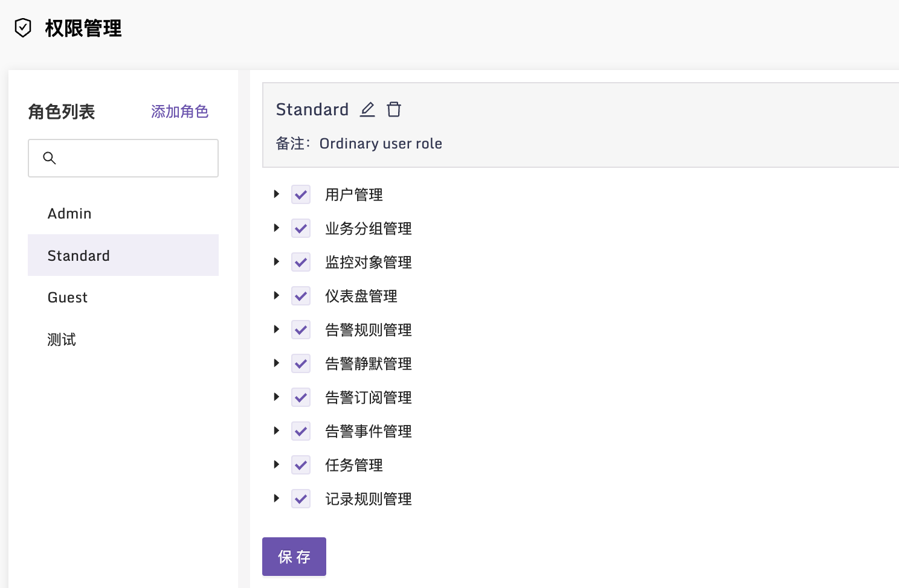Click the remark text Ordinary user role
Viewport: 899px width, 588px height.
(x=381, y=144)
